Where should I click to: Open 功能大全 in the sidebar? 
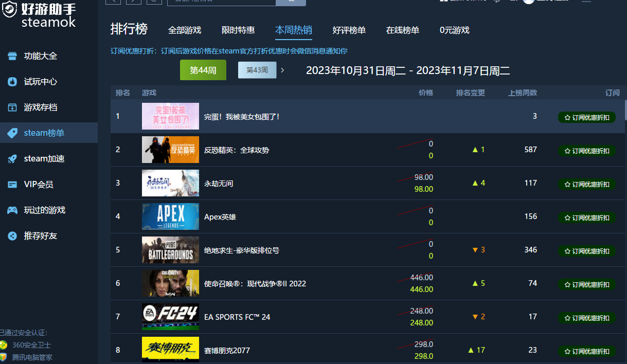(40, 56)
